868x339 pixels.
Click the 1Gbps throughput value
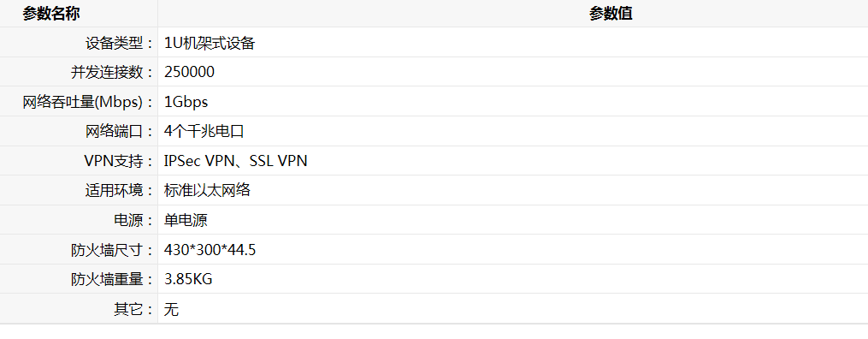click(x=186, y=103)
